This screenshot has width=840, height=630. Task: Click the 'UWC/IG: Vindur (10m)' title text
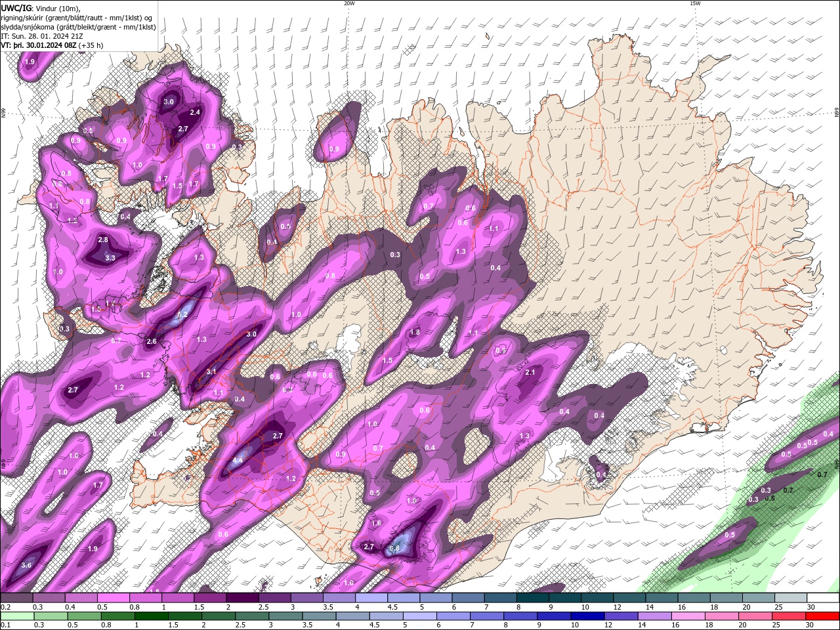point(41,8)
